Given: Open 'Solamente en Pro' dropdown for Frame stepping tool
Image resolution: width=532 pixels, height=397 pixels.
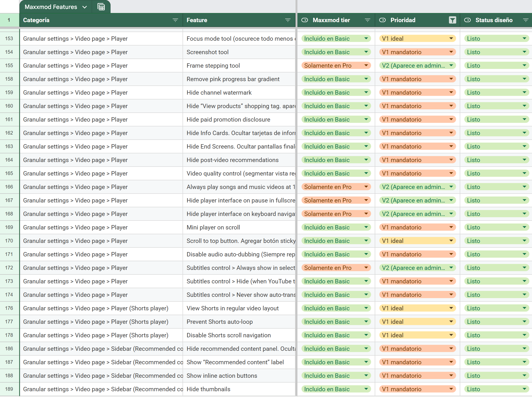Looking at the screenshot, I should [x=366, y=65].
